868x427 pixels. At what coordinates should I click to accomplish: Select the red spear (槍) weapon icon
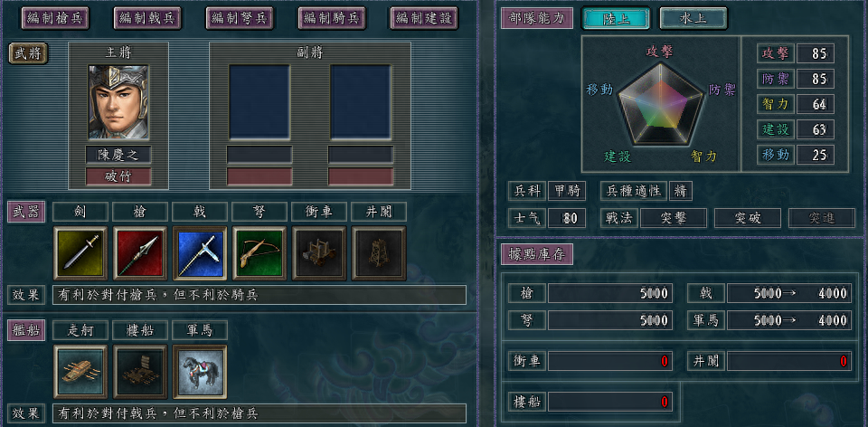(x=140, y=252)
